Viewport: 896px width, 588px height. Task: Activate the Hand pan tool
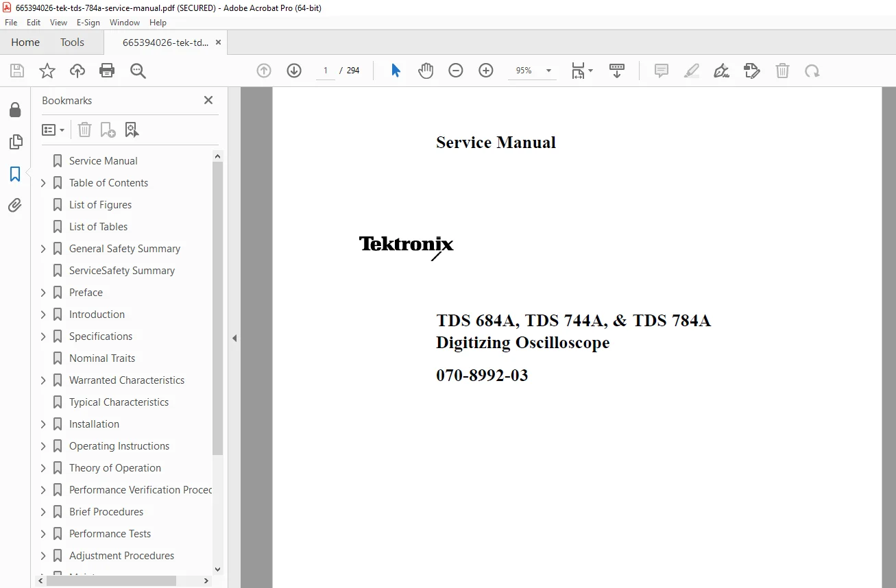(x=426, y=71)
